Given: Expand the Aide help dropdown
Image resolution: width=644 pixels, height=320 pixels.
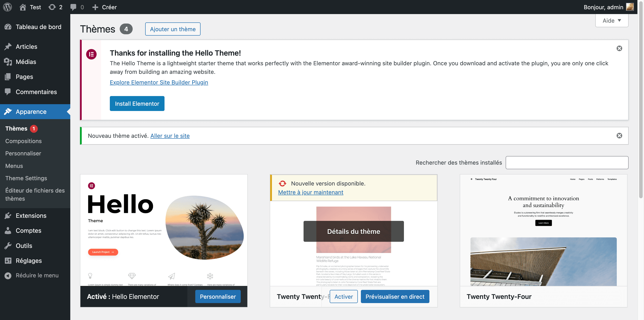Looking at the screenshot, I should click(612, 20).
